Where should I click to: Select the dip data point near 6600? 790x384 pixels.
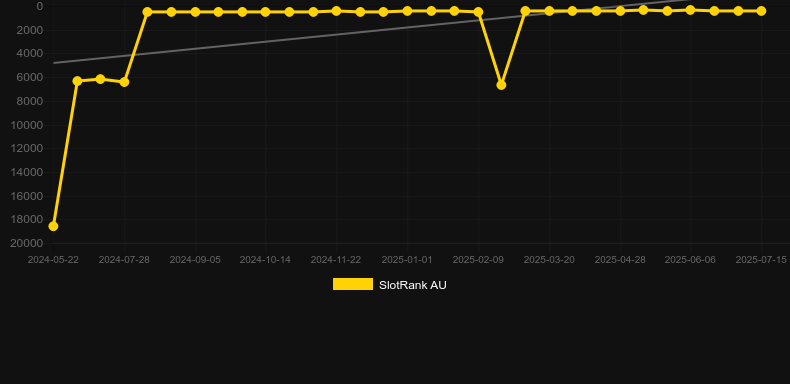(x=501, y=85)
